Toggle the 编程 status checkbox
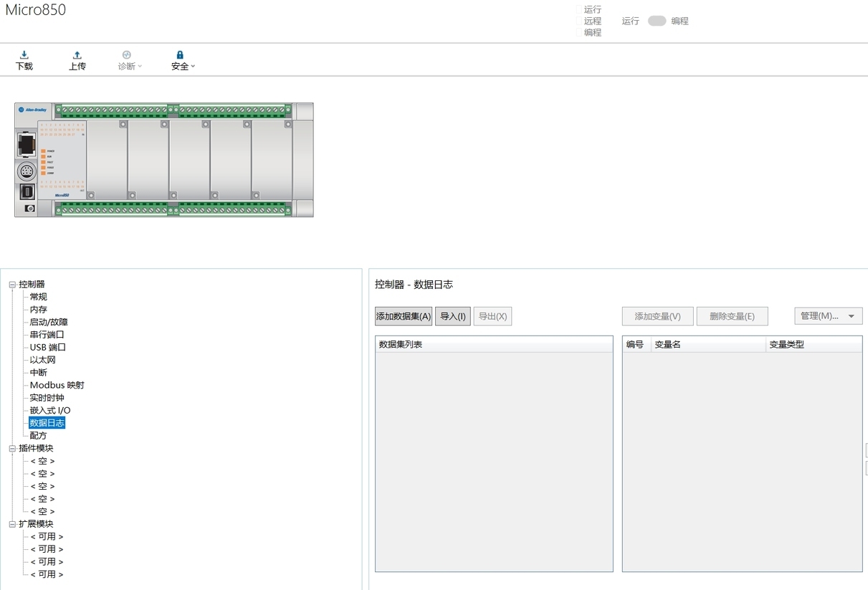 [x=579, y=32]
